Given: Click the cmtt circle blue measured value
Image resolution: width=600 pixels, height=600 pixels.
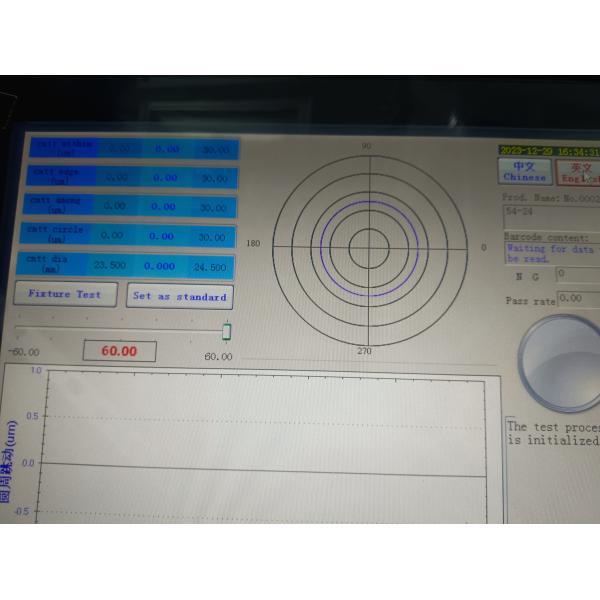Looking at the screenshot, I should tap(161, 236).
